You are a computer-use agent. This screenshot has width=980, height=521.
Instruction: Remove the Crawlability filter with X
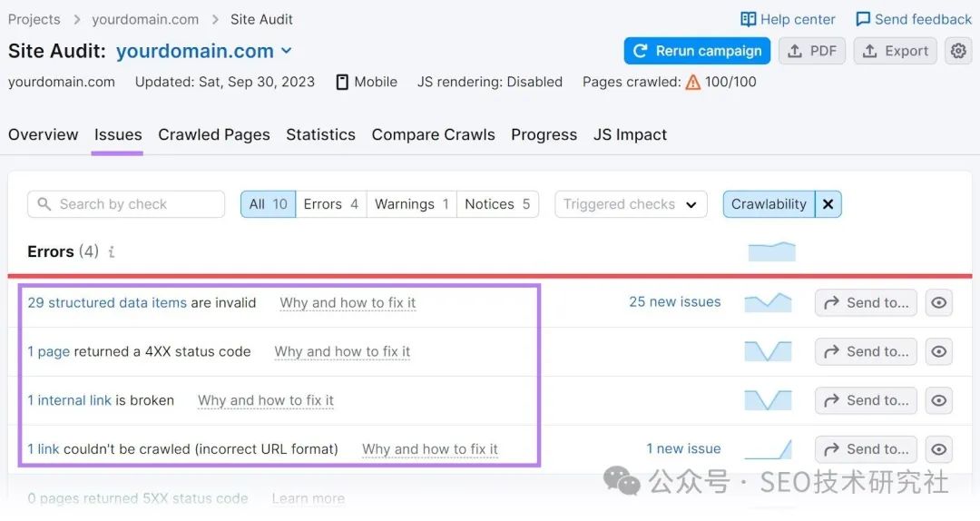click(828, 204)
